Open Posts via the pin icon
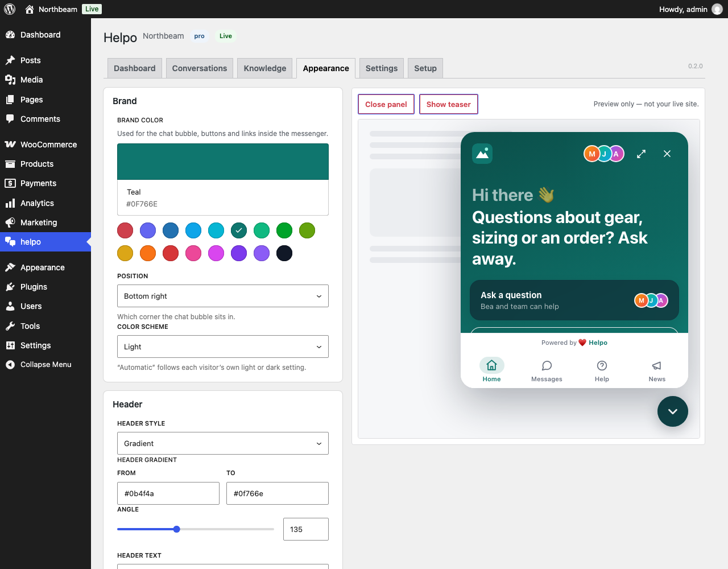This screenshot has height=569, width=728. pos(10,60)
